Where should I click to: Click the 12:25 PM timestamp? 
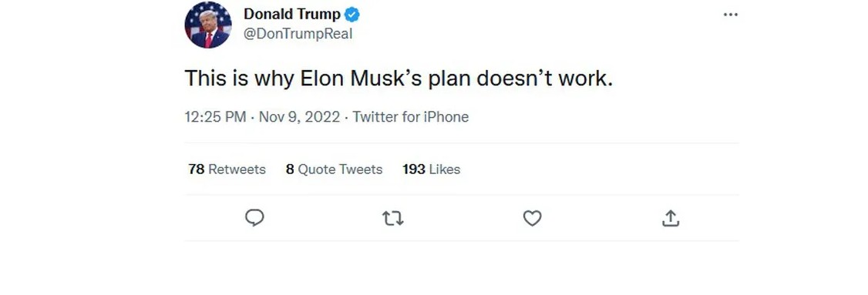click(215, 117)
